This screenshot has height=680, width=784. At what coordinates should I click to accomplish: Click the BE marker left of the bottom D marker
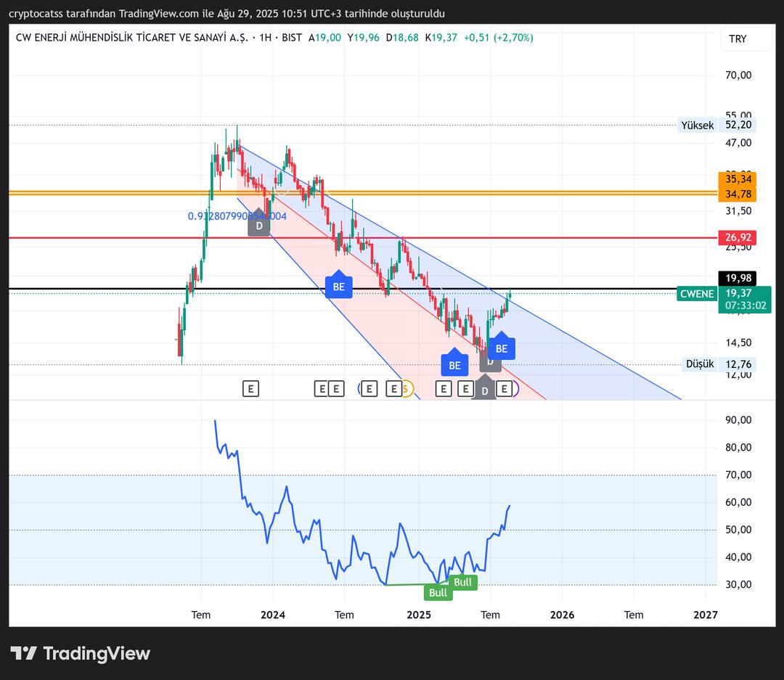pos(454,364)
